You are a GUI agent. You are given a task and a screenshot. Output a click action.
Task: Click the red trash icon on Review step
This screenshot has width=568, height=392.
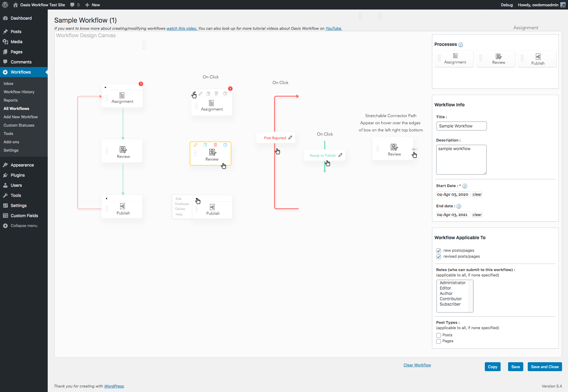pyautogui.click(x=215, y=145)
